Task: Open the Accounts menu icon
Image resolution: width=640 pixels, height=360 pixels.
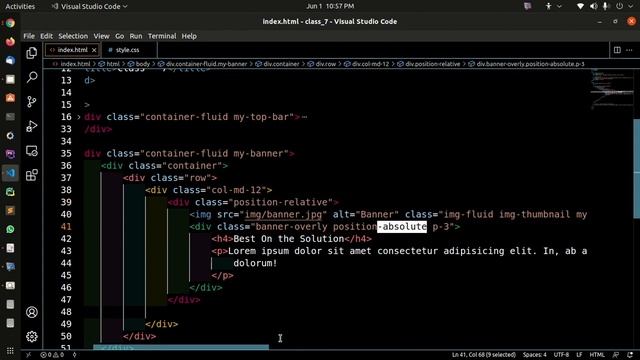Action: coord(32,312)
